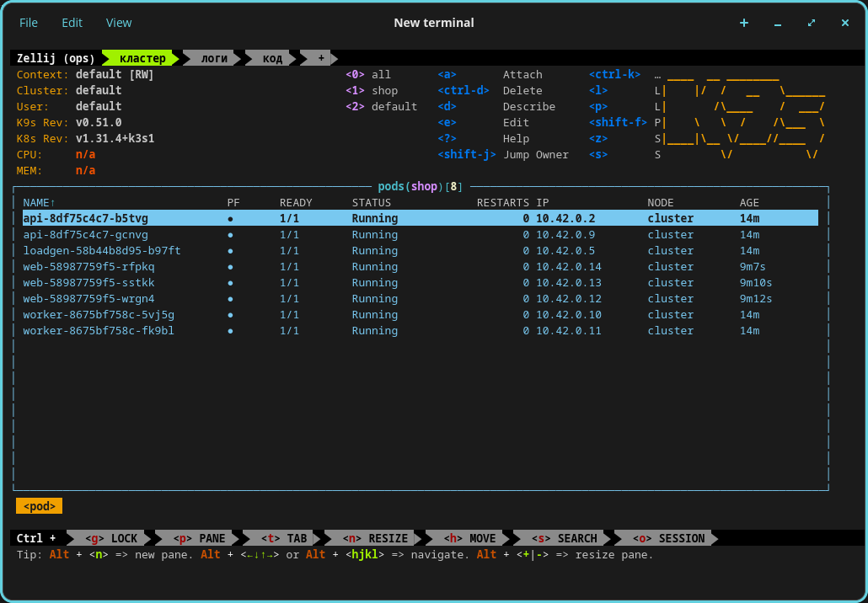This screenshot has width=868, height=603.
Task: Open the Edit menu
Action: (72, 23)
